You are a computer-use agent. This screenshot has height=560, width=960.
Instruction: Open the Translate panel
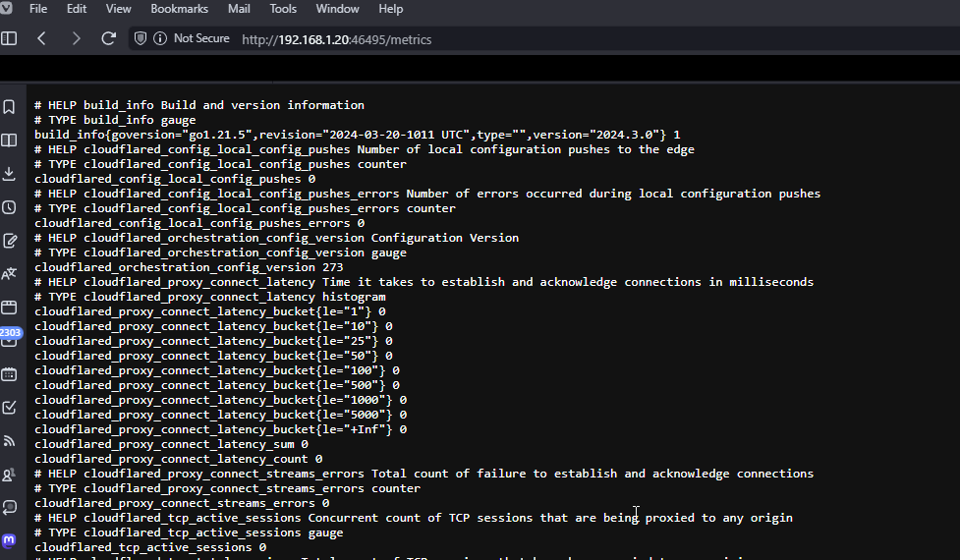coord(9,274)
